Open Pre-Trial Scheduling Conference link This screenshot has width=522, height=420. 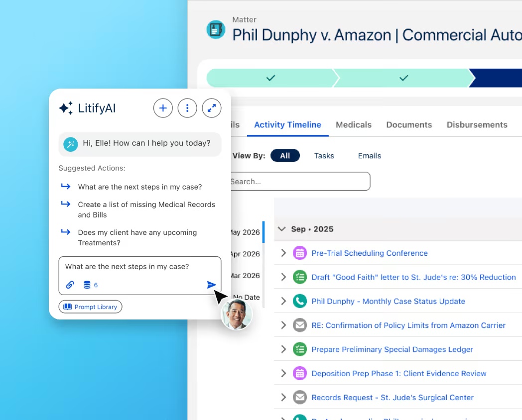coord(370,253)
